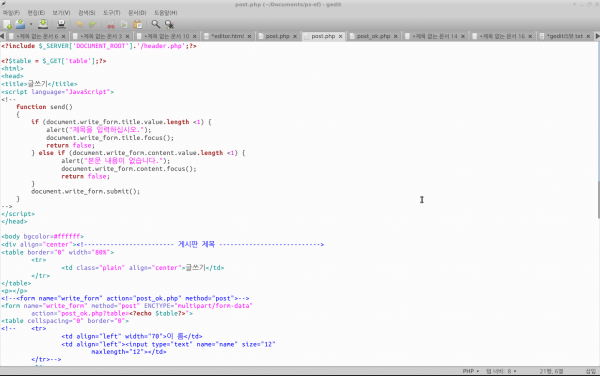Click the '<script language="JavaScript">' line
The image size is (600, 376).
pyautogui.click(x=57, y=92)
